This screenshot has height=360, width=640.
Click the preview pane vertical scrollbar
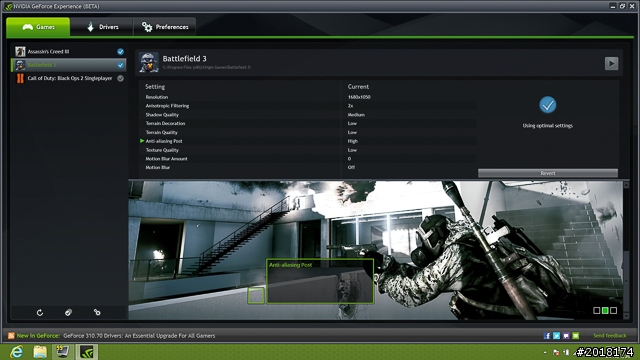[627, 250]
